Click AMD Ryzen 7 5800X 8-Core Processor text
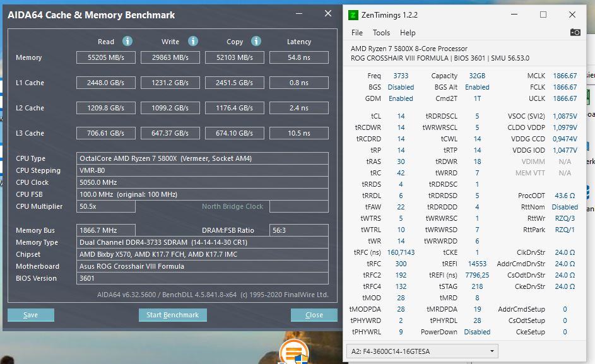 (409, 49)
